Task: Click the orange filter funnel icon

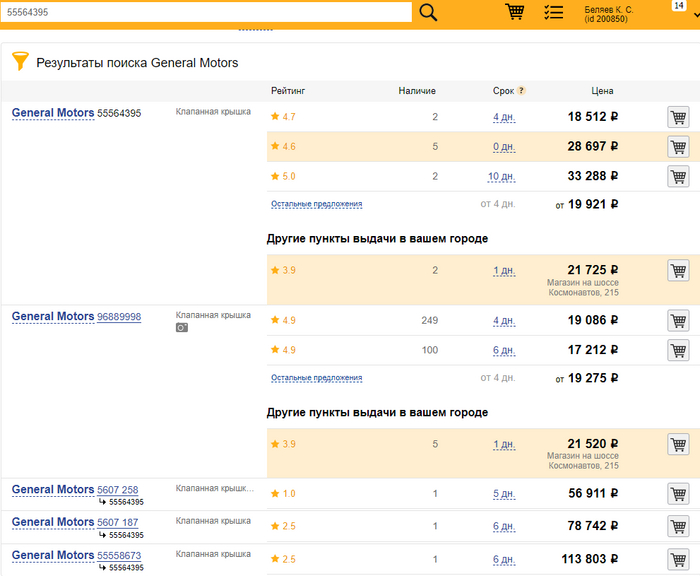Action: pos(20,61)
